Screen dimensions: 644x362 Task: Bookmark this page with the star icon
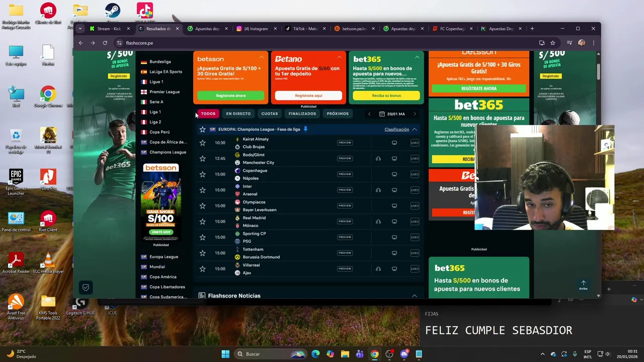click(552, 43)
